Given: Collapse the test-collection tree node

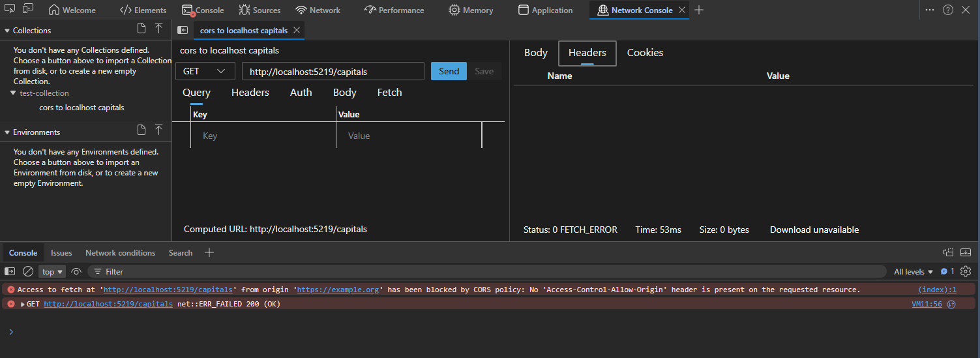Looking at the screenshot, I should (x=14, y=93).
